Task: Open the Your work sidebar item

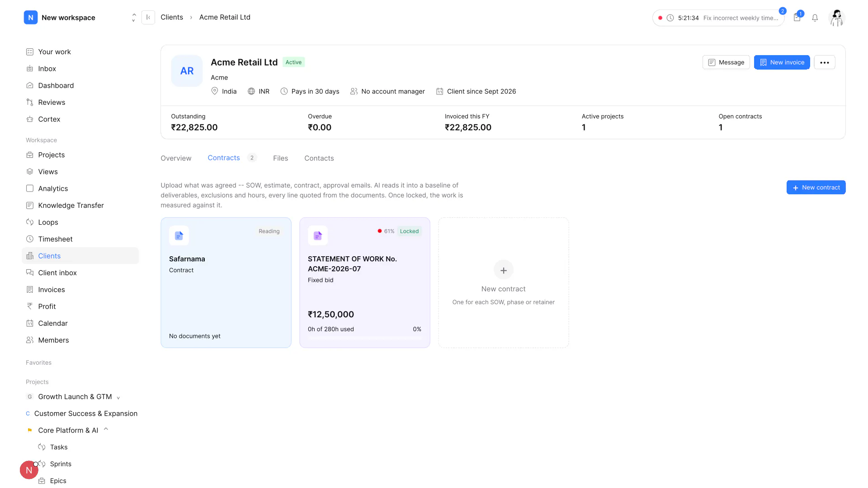Action: coord(80,52)
